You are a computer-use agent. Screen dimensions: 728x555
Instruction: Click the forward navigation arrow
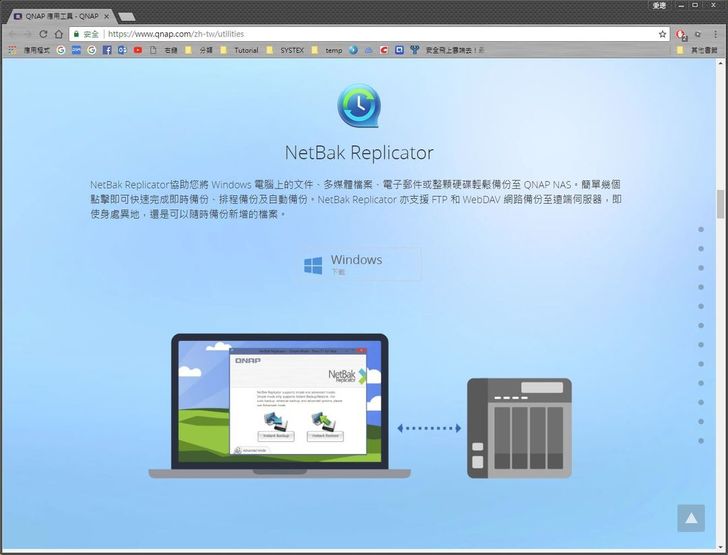click(x=28, y=34)
